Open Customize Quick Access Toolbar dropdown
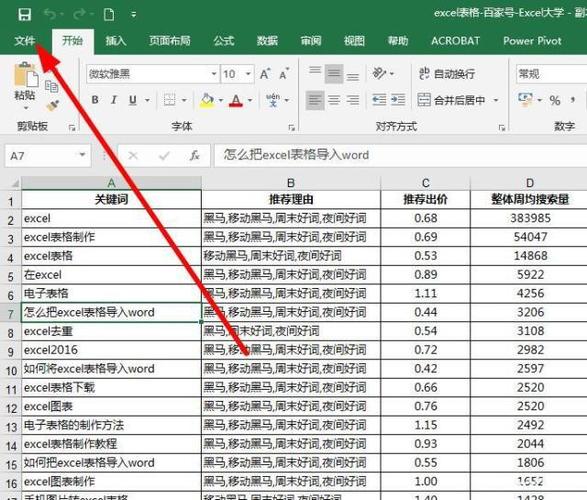 coord(134,15)
